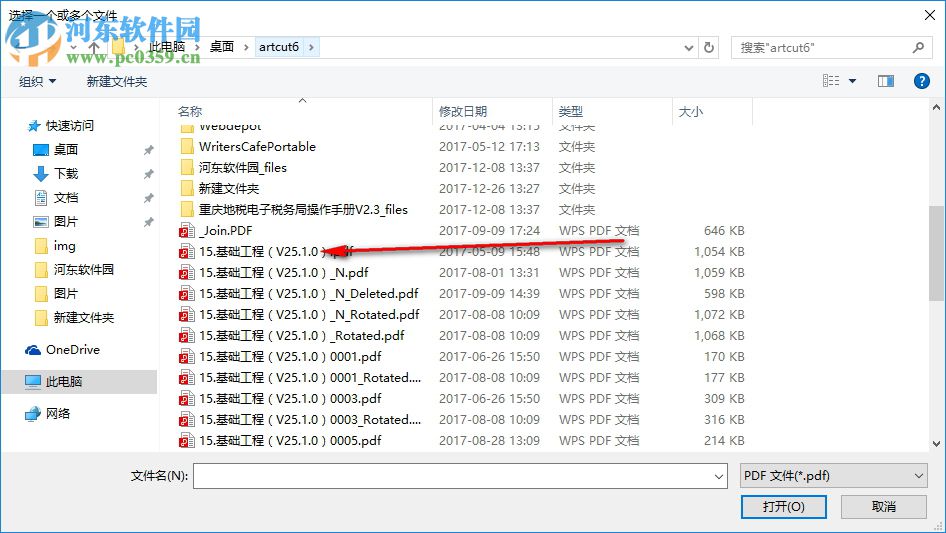Sort by 修改日期 column header
This screenshot has height=533, width=946.
(463, 112)
